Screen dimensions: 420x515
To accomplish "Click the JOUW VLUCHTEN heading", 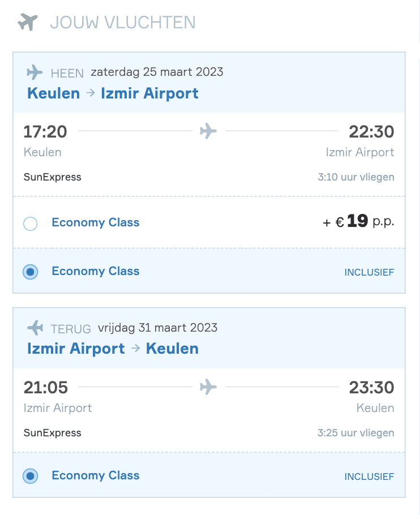I will [x=123, y=22].
